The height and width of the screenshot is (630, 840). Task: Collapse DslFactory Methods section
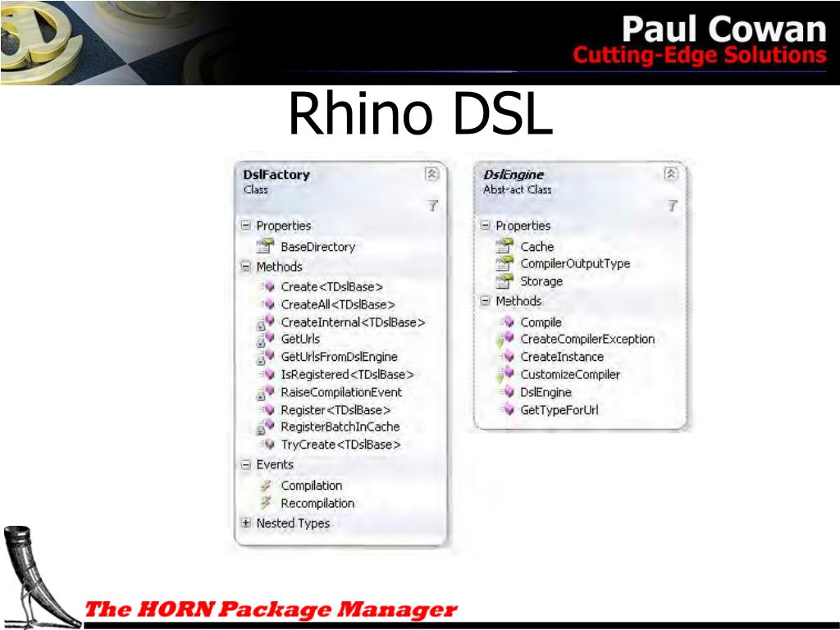click(x=246, y=267)
